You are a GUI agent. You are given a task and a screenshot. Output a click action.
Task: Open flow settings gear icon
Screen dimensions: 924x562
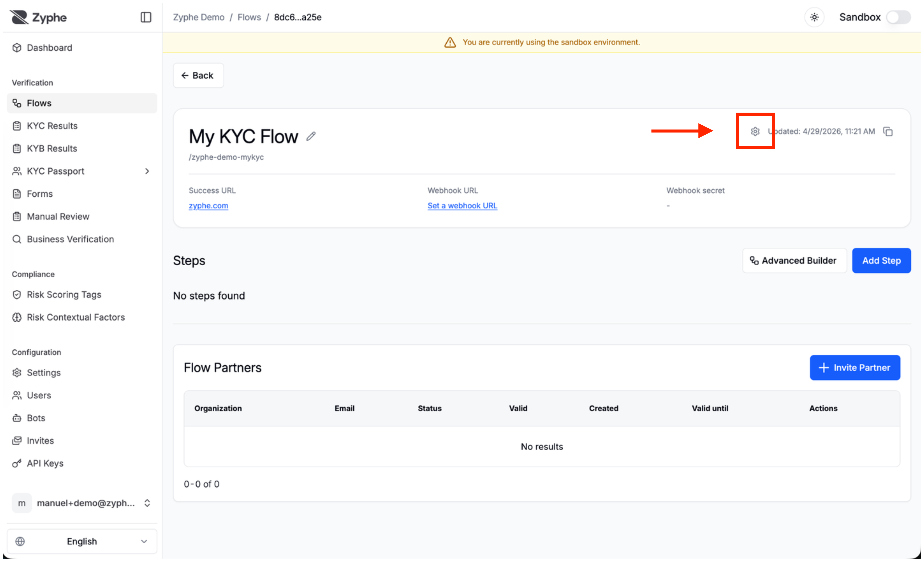pyautogui.click(x=755, y=132)
